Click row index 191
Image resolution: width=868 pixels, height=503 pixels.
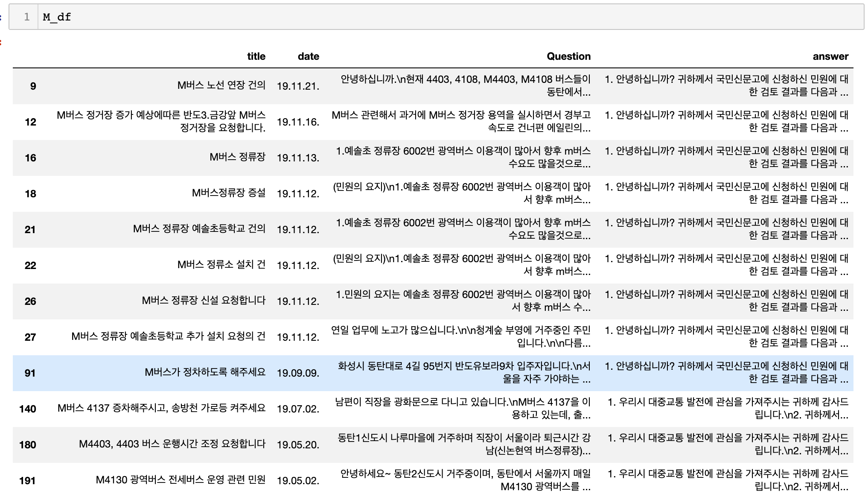point(27,481)
